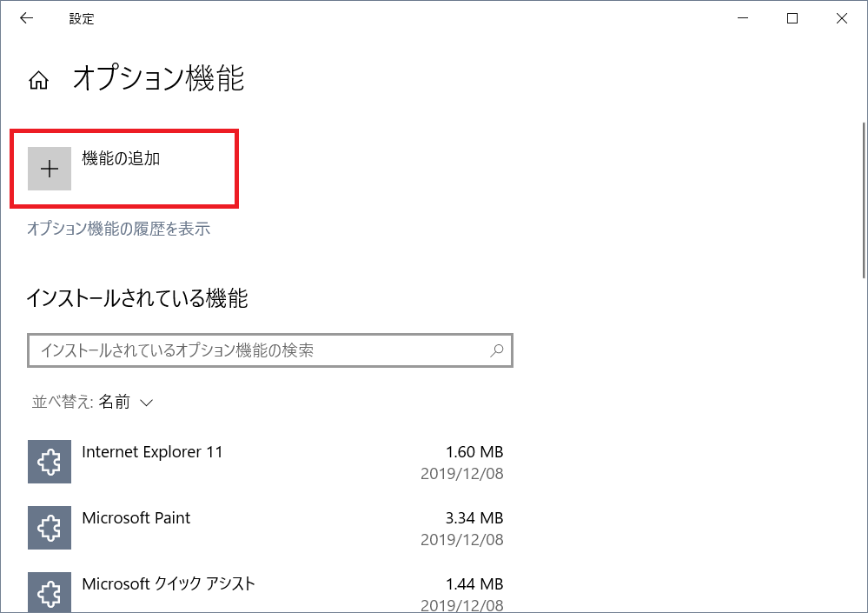Click the 1.44 MB size value

[474, 583]
